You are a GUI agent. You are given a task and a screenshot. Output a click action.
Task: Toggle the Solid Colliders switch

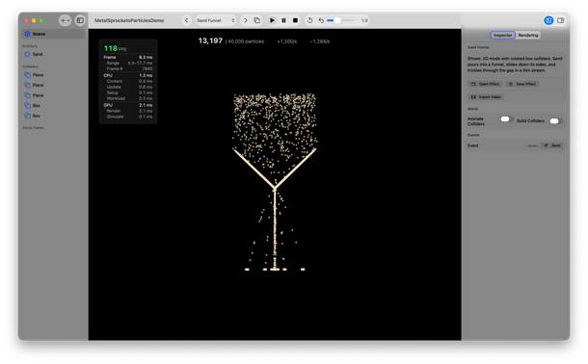[556, 121]
